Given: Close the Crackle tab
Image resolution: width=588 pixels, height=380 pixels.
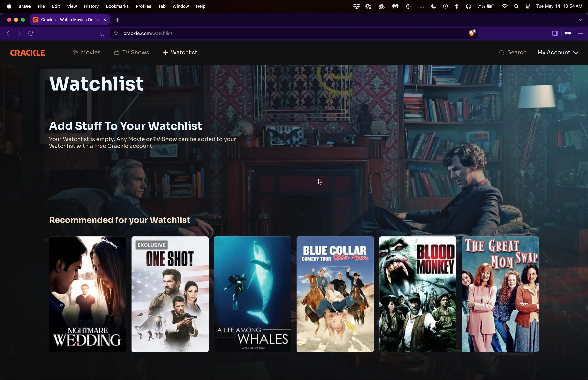Looking at the screenshot, I should tap(105, 20).
